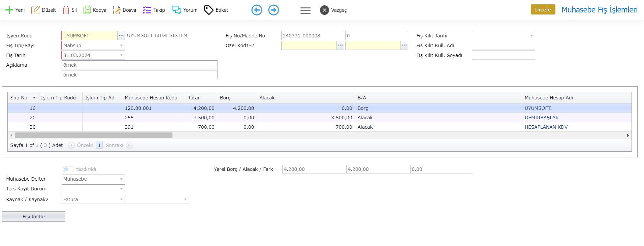Viewport: 644px width, 246px height.
Task: Click the DEMİRBAŞLAR account name link
Action: click(542, 118)
